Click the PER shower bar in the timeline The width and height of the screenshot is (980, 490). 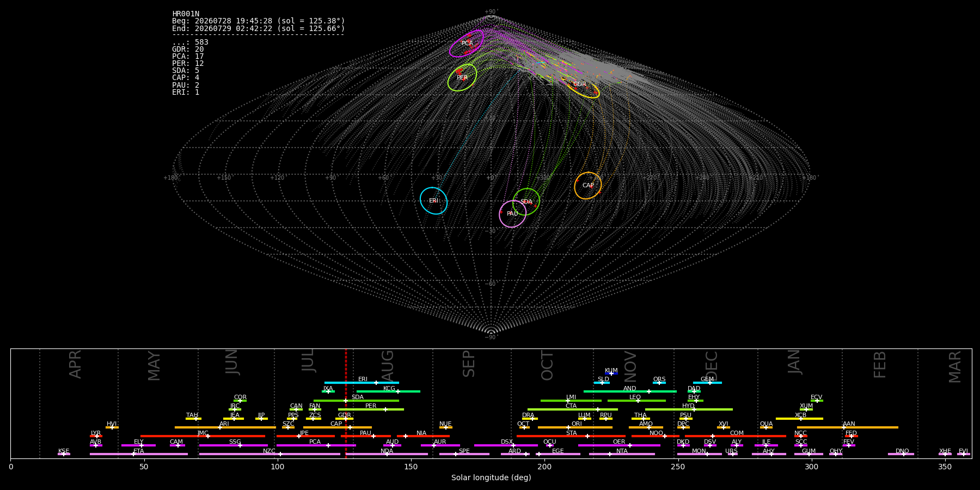coord(371,409)
